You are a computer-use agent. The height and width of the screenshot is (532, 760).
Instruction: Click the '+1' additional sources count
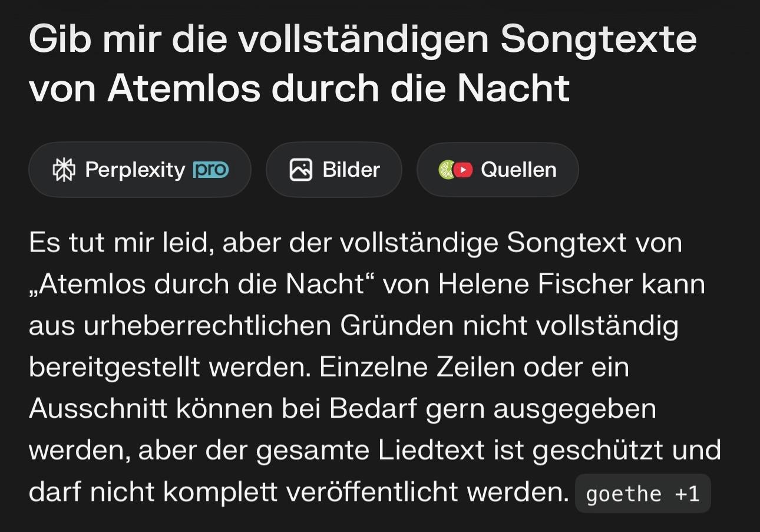687,494
